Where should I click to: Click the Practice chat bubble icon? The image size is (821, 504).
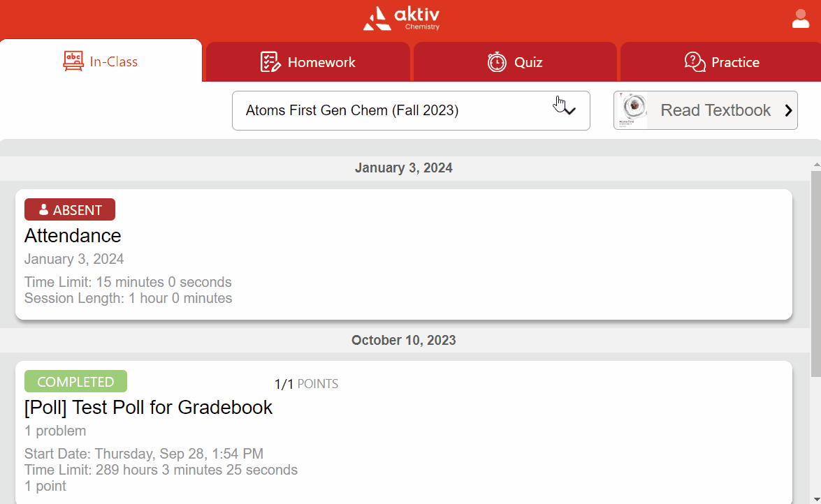(695, 62)
